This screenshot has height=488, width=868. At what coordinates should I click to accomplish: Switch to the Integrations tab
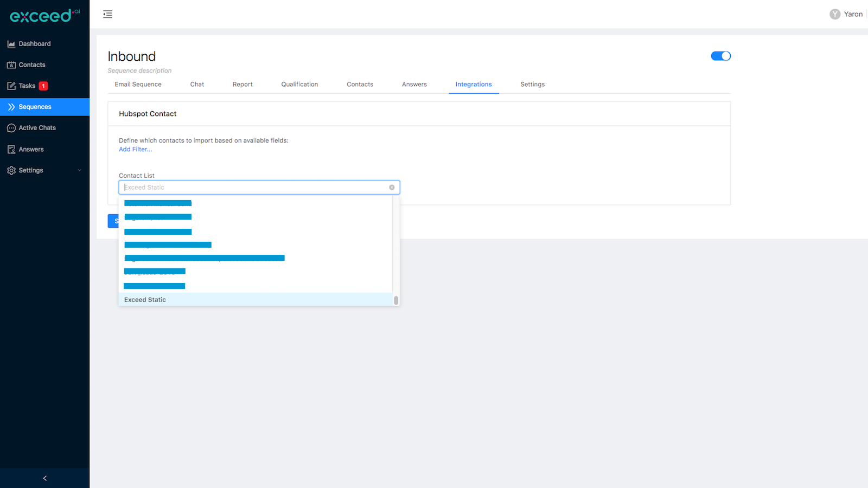tap(474, 84)
